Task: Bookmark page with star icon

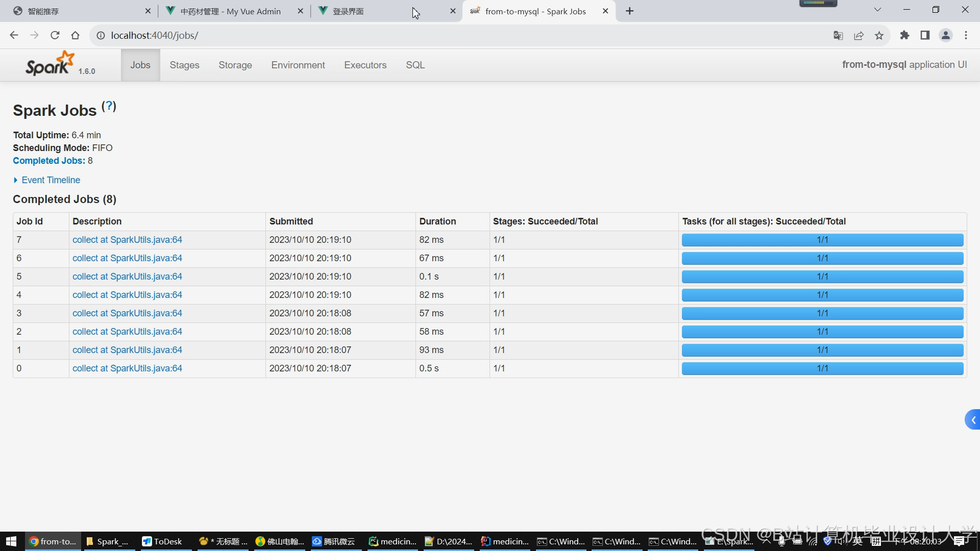Action: [879, 35]
